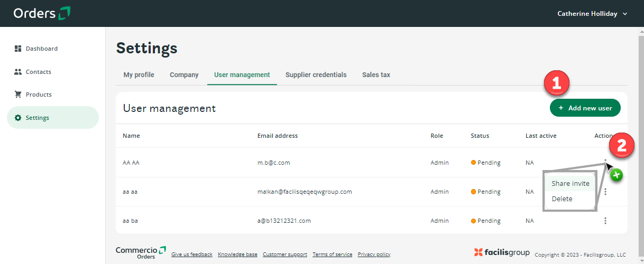This screenshot has height=264, width=644.
Task: Select the User management tab
Action: point(242,75)
